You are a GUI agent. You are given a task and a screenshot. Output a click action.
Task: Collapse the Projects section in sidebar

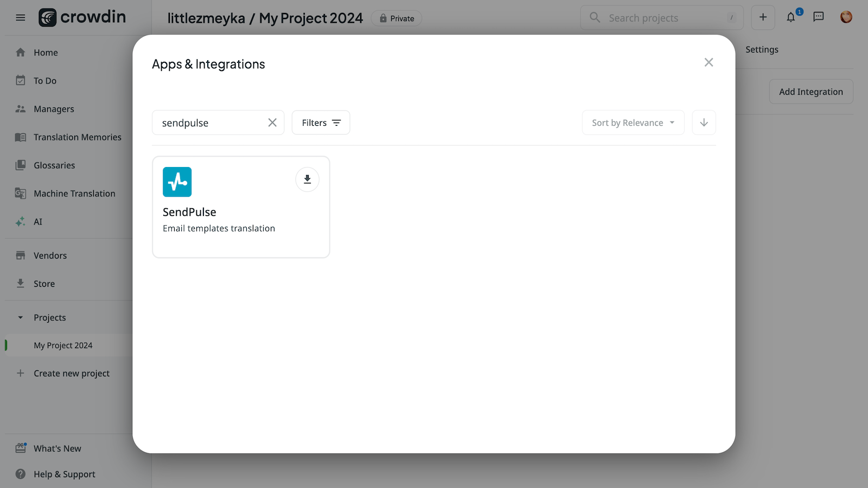pyautogui.click(x=21, y=318)
